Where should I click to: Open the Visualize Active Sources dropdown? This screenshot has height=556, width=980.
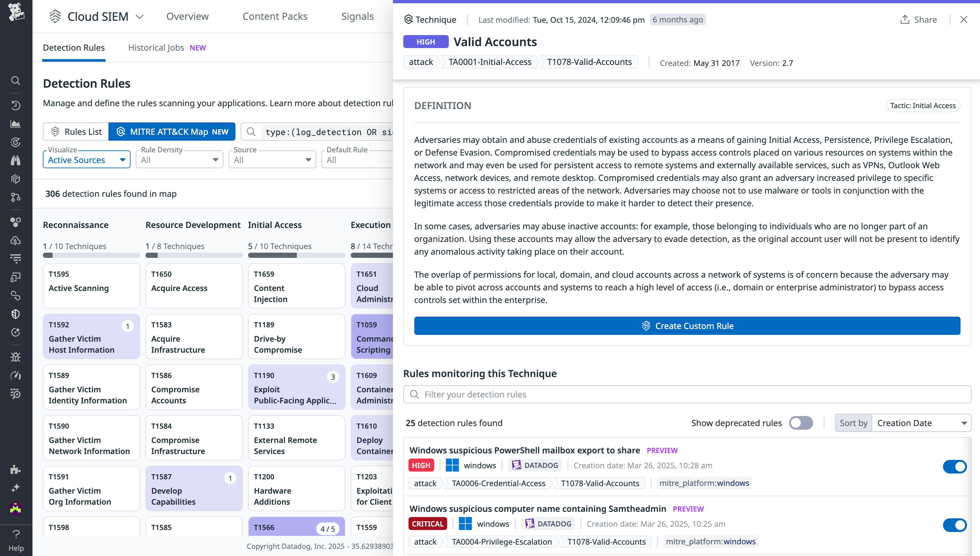click(x=86, y=159)
